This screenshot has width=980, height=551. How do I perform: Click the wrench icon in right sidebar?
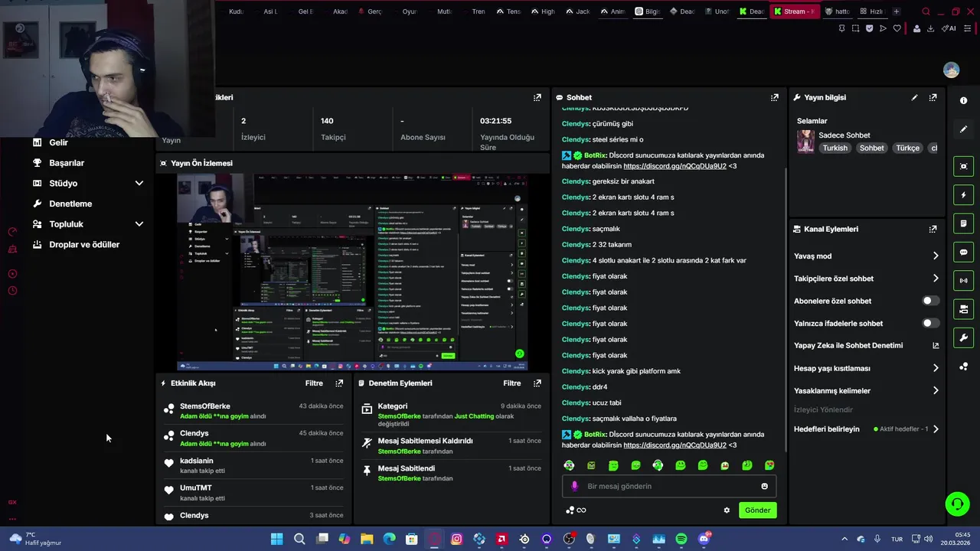[963, 337]
